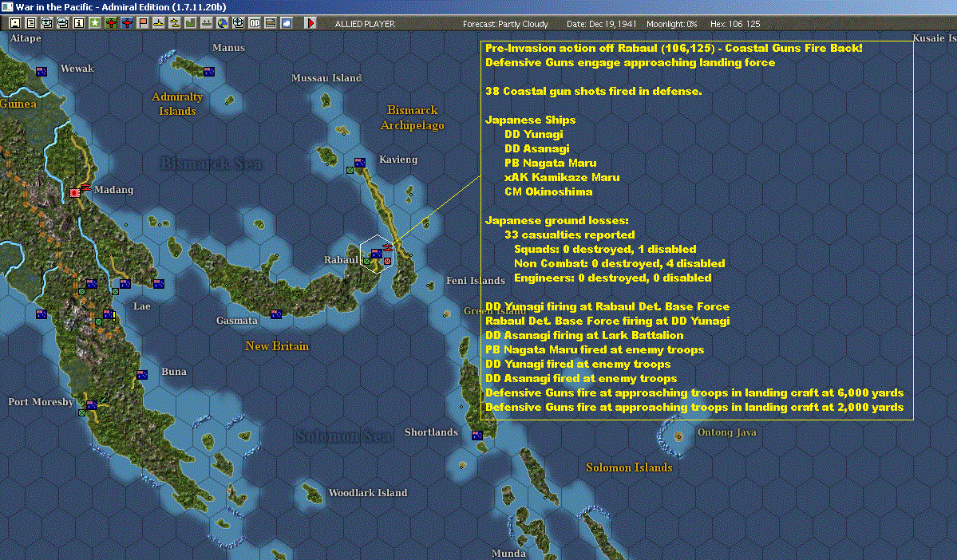Click the 'Pre-Invasion action off Rabaul' heading

click(674, 48)
